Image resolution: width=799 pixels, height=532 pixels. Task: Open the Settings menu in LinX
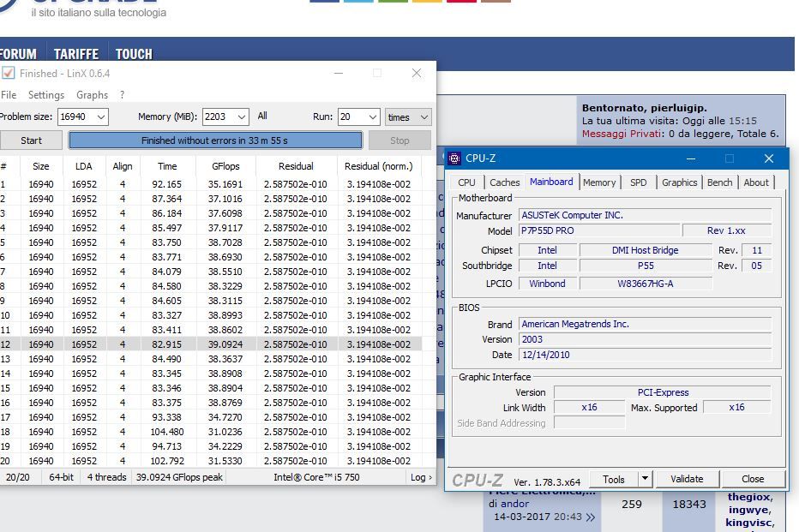click(46, 95)
